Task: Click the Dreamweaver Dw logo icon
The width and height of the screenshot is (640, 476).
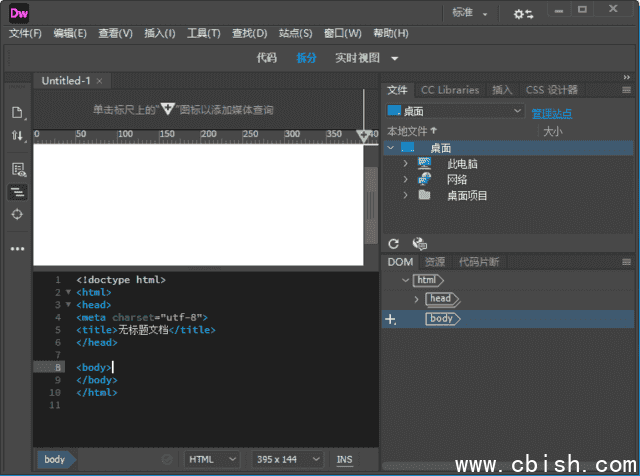Action: tap(19, 13)
